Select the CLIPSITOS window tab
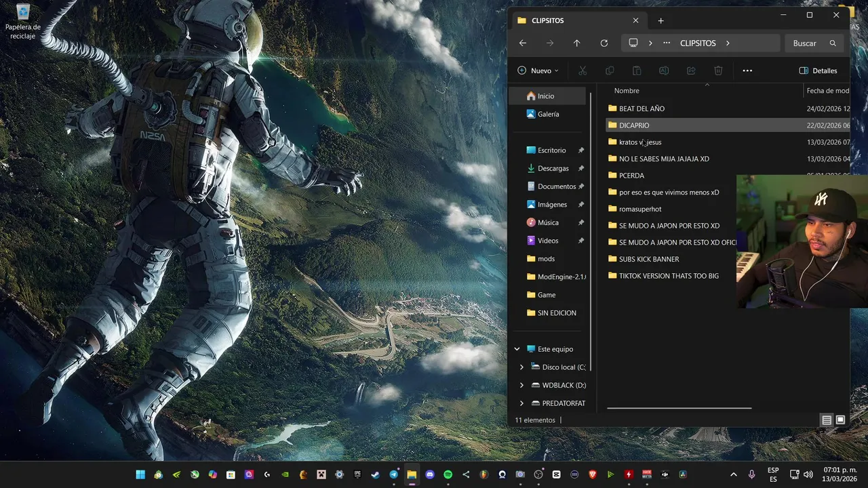Screen dimensions: 868x488 [x=577, y=21]
